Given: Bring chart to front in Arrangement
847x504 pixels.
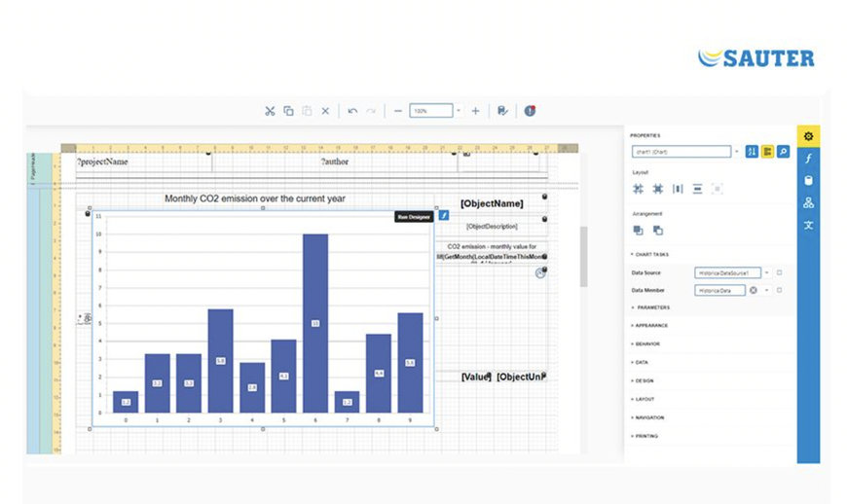Looking at the screenshot, I should tap(638, 231).
